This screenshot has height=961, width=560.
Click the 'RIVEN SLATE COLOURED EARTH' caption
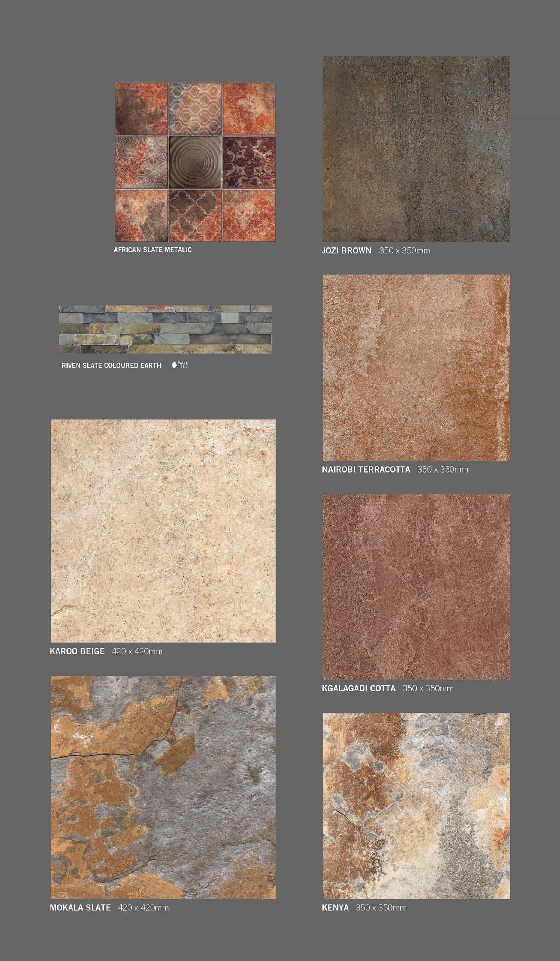111,365
